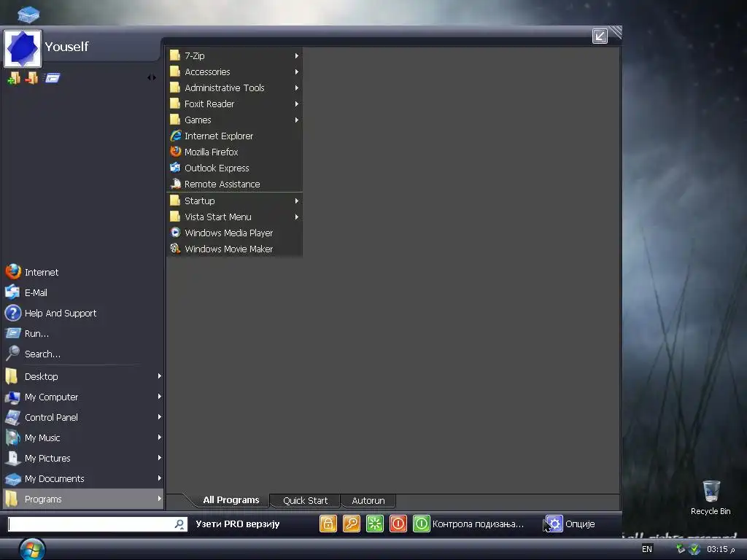Viewport: 747px width, 560px height.
Task: Click the green power icon before Контрола подизања
Action: click(422, 524)
